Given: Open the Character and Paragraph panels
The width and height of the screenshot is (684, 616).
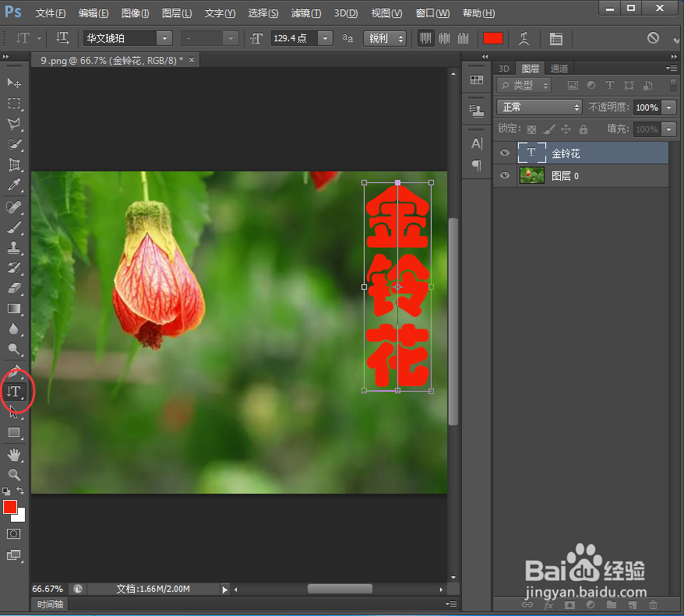Looking at the screenshot, I should pos(555,38).
